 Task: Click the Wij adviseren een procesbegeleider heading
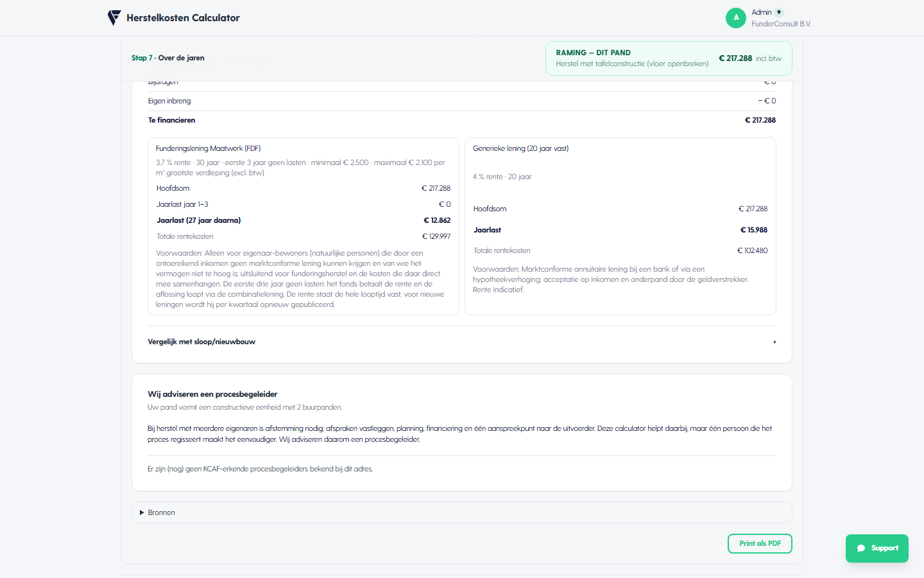[212, 394]
